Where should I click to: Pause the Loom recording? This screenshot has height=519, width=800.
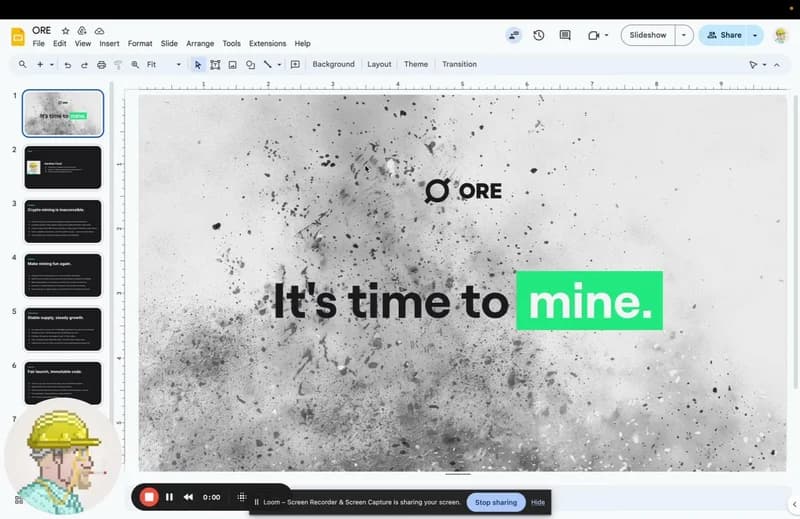(169, 497)
